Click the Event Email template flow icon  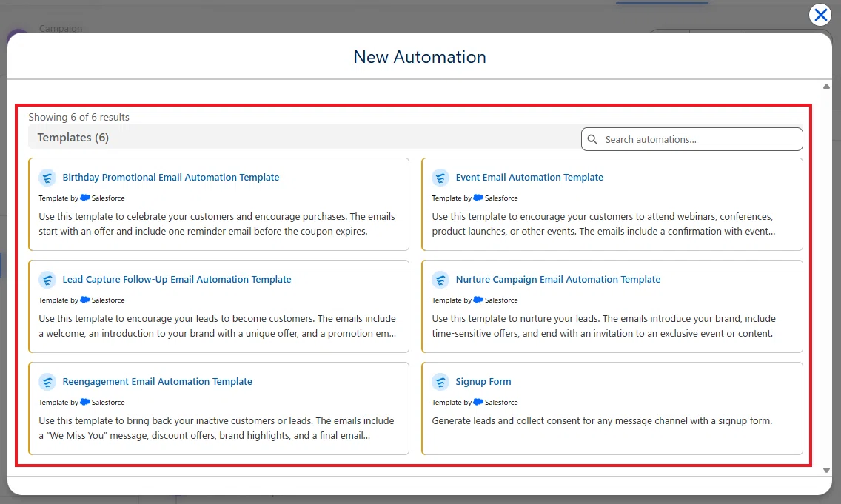coord(440,178)
